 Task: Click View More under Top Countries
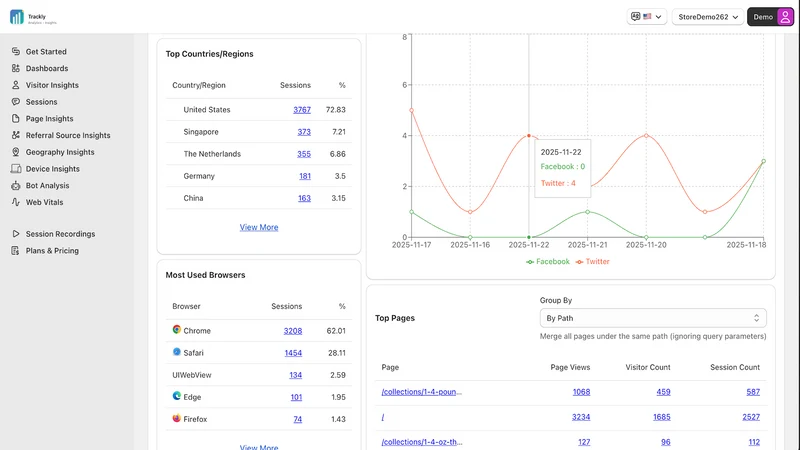[x=259, y=228]
